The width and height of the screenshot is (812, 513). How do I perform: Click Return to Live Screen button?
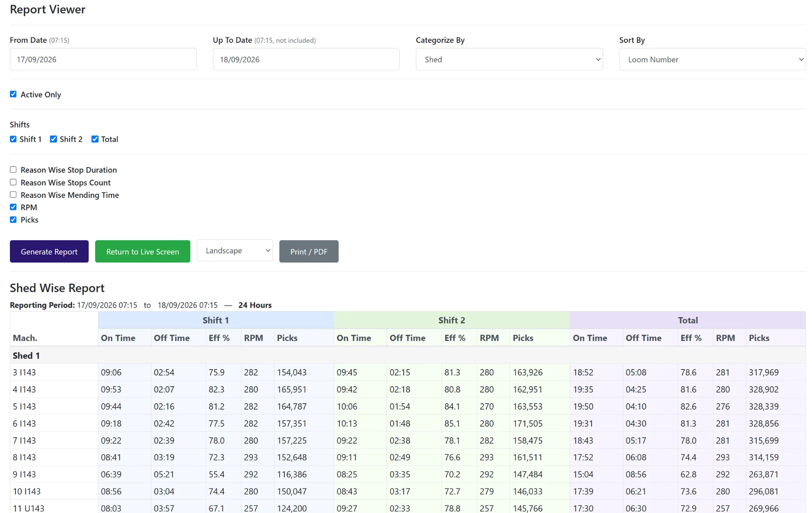[143, 251]
